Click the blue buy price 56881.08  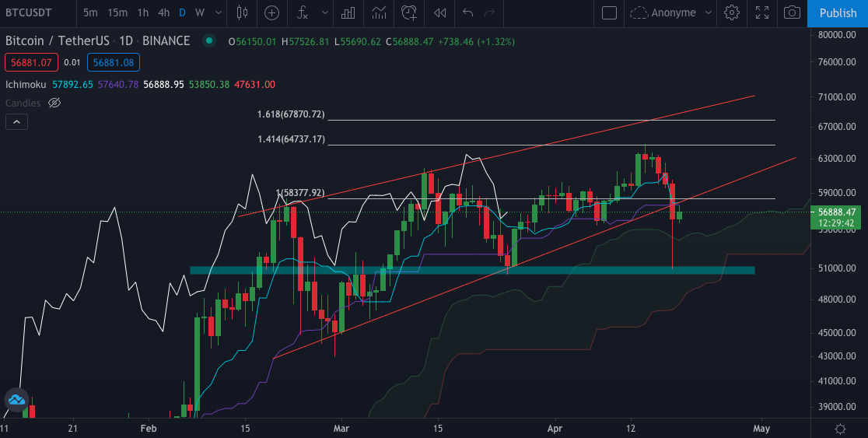point(114,62)
